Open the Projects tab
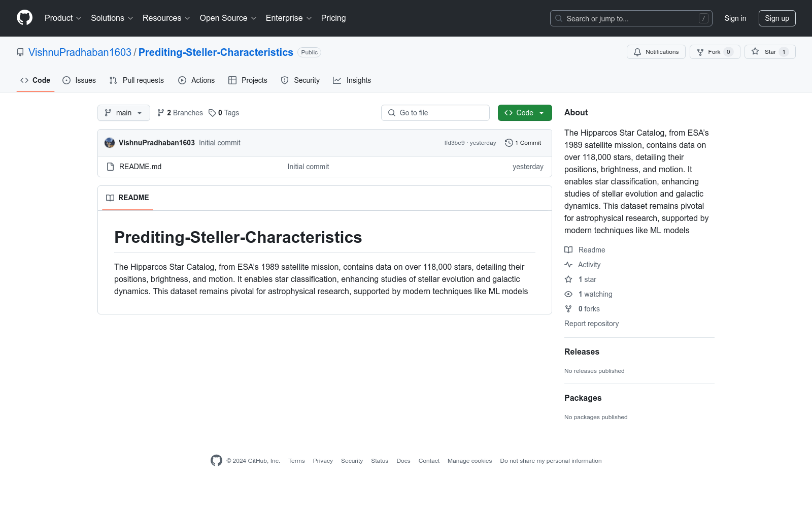 pos(248,80)
